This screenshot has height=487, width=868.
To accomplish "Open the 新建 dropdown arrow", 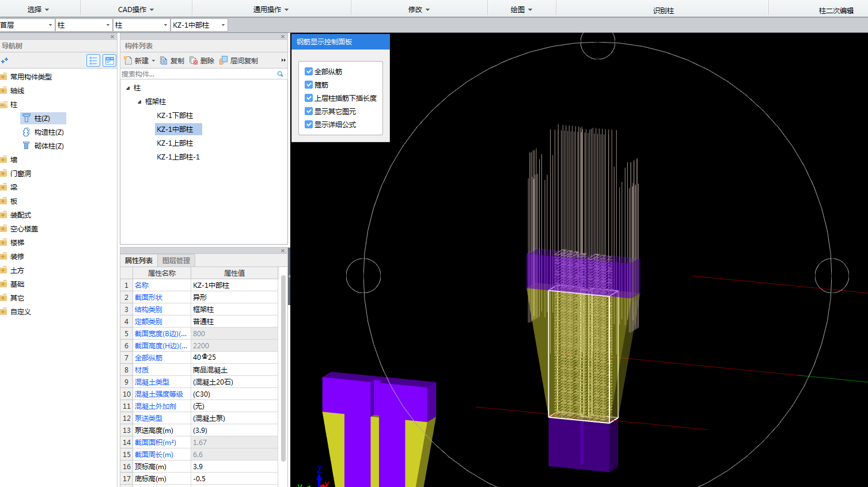I will pyautogui.click(x=153, y=61).
